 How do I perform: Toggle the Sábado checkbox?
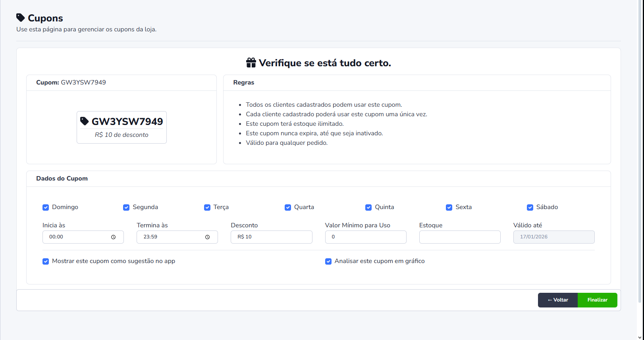(x=530, y=207)
